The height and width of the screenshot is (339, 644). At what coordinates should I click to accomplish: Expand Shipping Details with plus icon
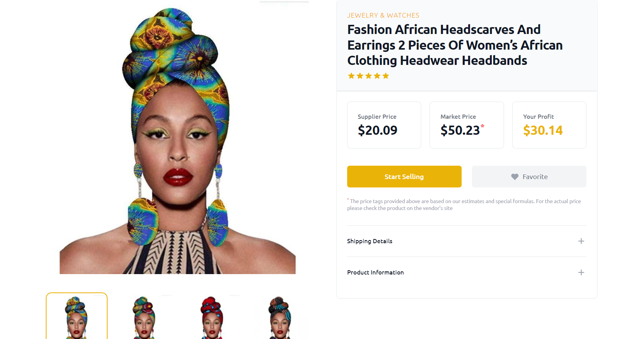click(x=581, y=241)
